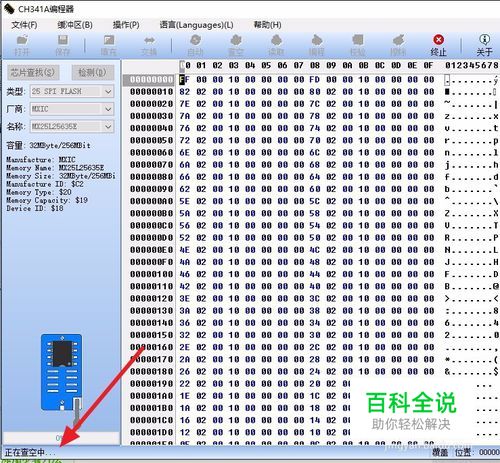Click the 0F column header
Image resolution: width=500 pixels, height=463 pixels.
428,65
